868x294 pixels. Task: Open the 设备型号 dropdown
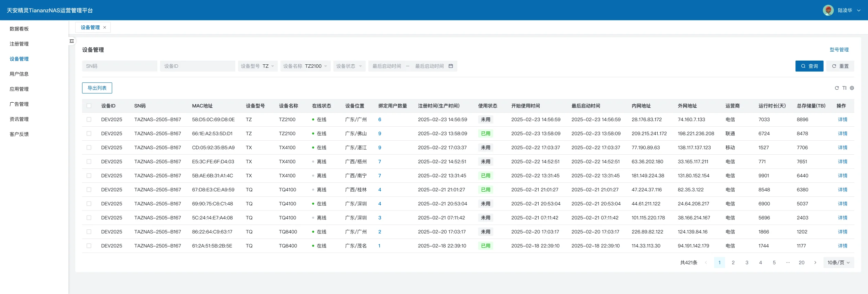[258, 66]
